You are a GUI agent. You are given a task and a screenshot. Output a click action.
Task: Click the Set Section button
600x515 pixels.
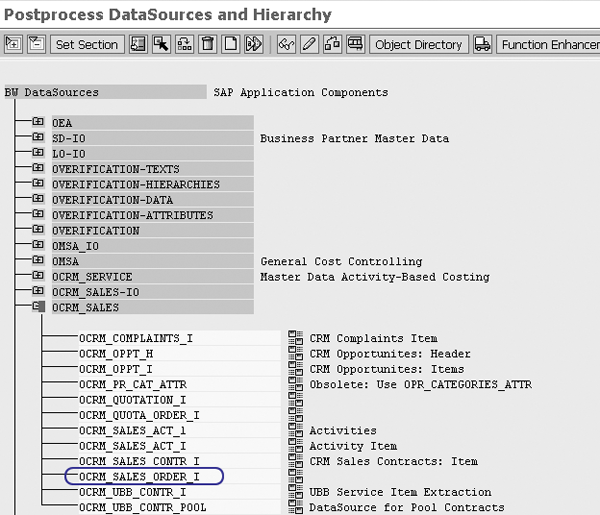pos(87,44)
